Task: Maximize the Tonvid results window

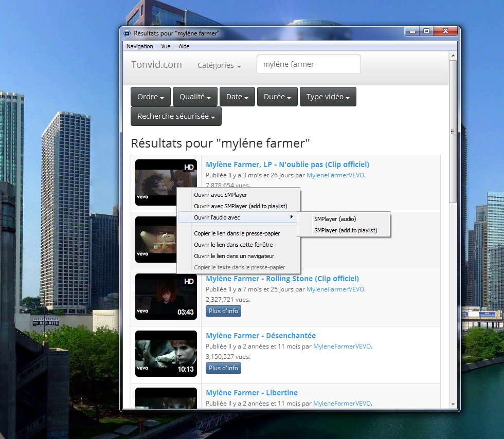Action: click(x=426, y=31)
